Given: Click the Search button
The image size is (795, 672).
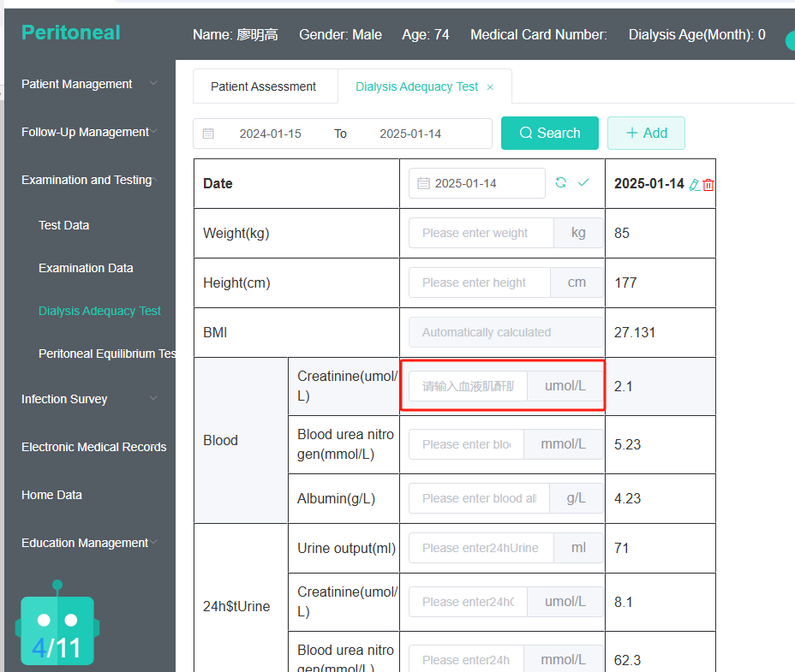Looking at the screenshot, I should point(550,133).
